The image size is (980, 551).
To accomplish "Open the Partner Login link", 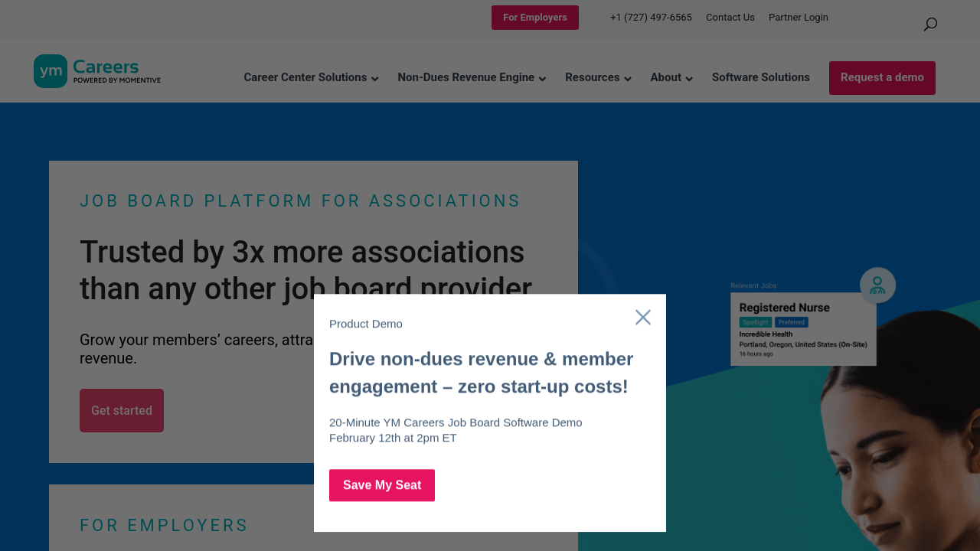I will click(798, 18).
